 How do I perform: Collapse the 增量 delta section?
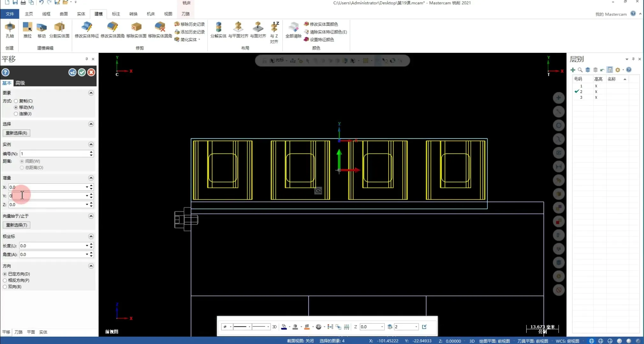(x=91, y=178)
